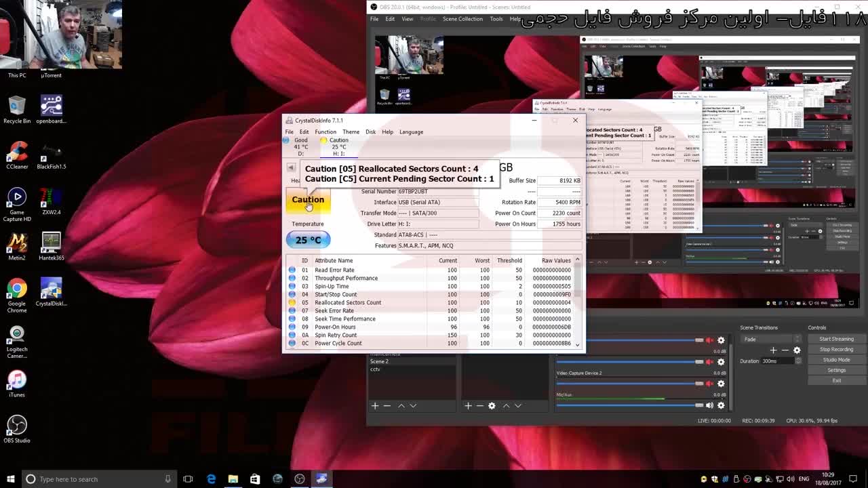Mute the Mic/Aux speaker icon
868x488 pixels.
coord(709,405)
